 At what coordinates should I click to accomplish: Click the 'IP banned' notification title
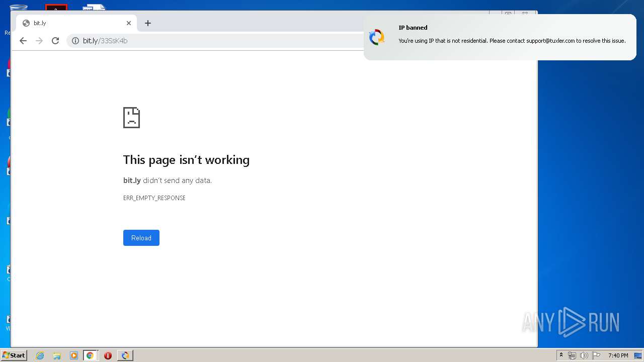[413, 28]
